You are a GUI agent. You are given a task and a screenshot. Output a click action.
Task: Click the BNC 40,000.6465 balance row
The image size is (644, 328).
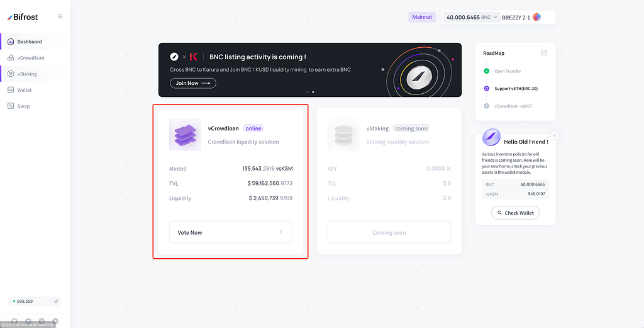(516, 184)
